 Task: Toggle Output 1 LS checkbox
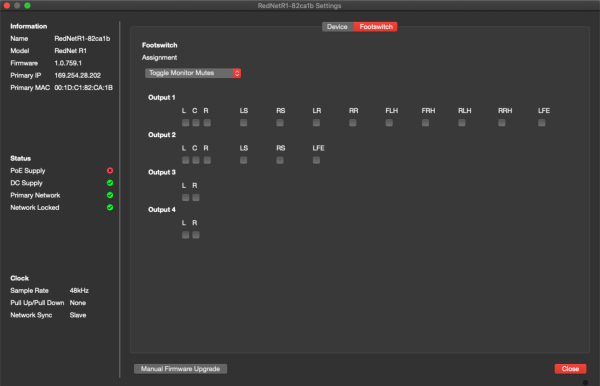click(243, 123)
